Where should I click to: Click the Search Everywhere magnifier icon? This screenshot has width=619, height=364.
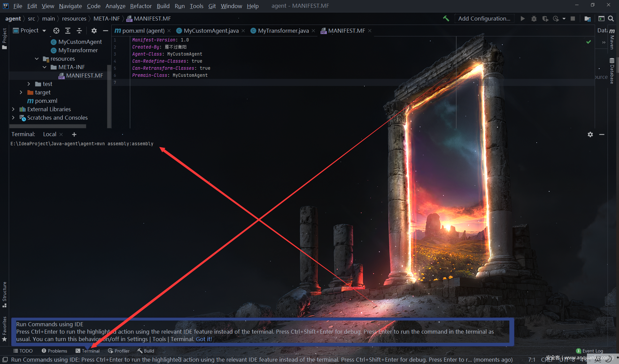tap(611, 19)
